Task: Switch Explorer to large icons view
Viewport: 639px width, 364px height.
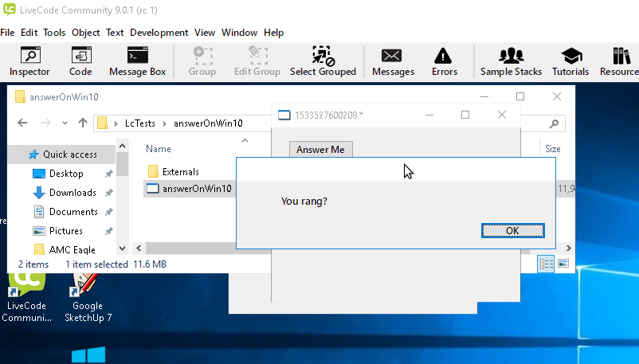Action: [x=563, y=264]
